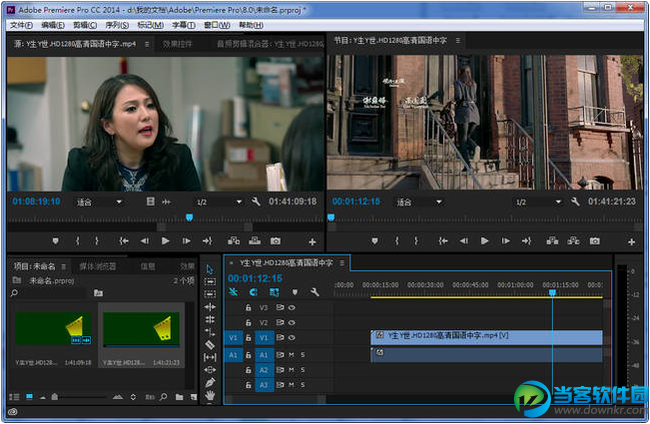Viewport: 650px width, 424px height.
Task: Switch project panel to icon view
Action: click(28, 398)
